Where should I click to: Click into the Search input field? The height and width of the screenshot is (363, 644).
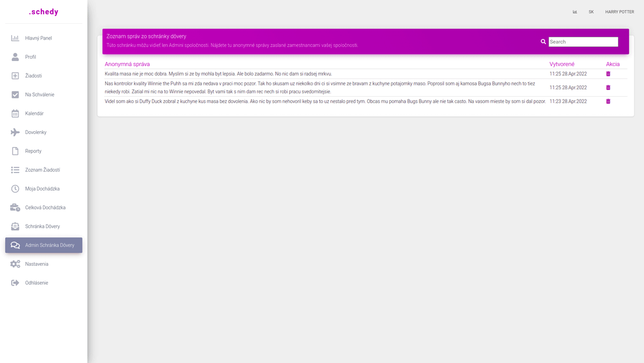click(583, 42)
